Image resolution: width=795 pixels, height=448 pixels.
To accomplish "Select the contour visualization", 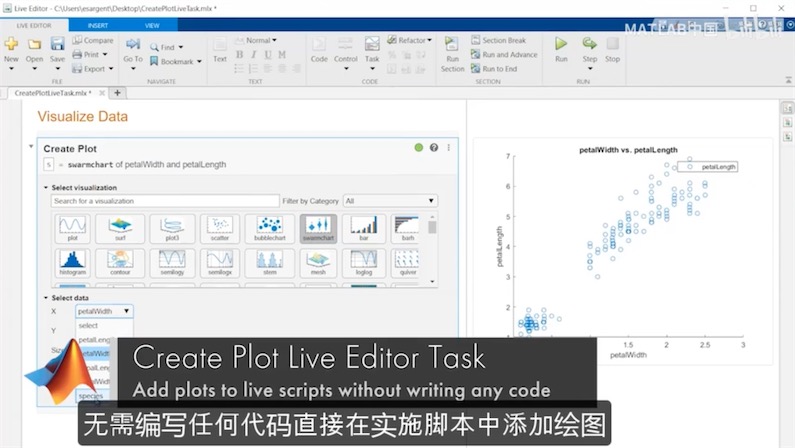I will 120,263.
